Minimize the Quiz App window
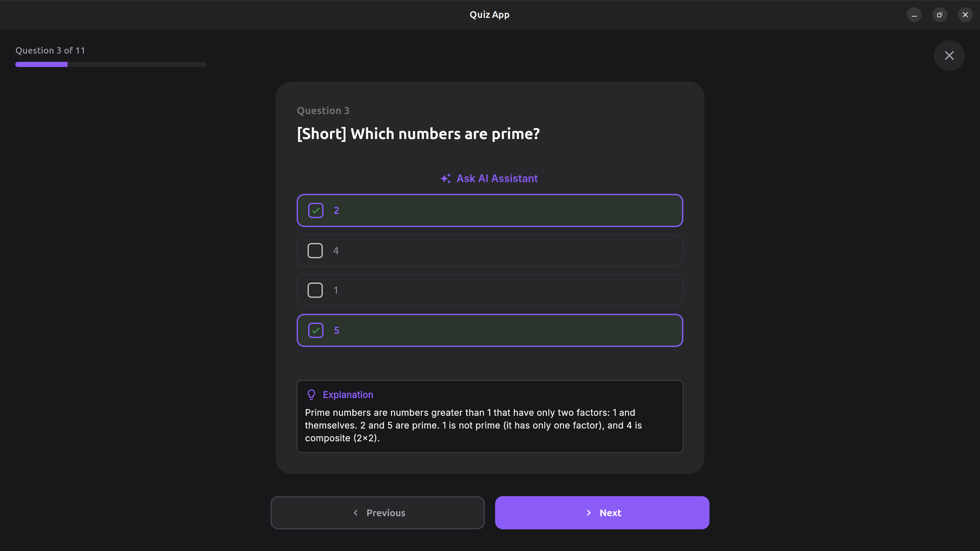The image size is (980, 551). [914, 15]
